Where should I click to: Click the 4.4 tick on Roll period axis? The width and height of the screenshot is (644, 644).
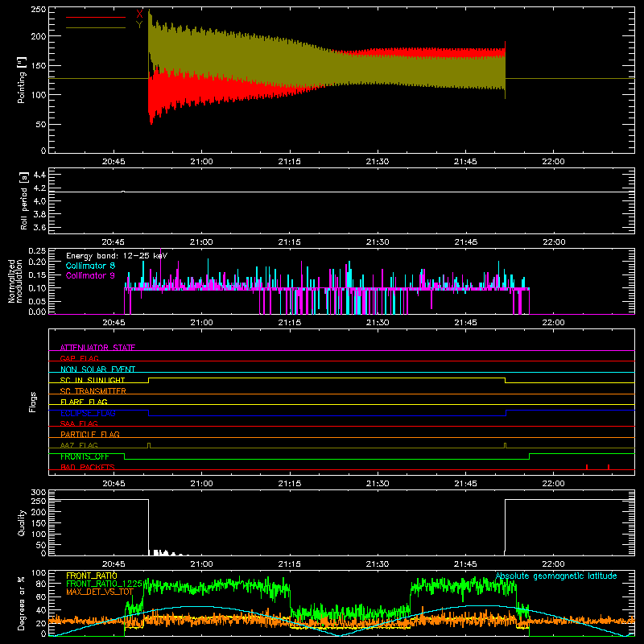39,175
